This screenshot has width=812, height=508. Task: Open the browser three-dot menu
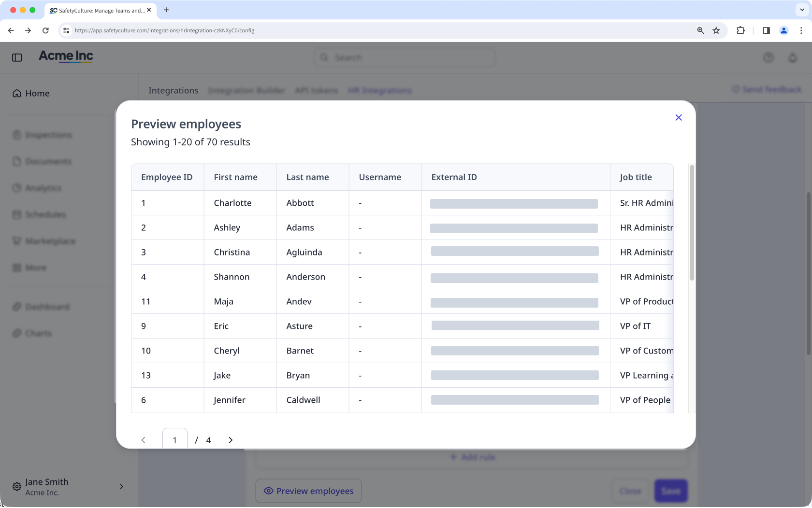coord(801,30)
